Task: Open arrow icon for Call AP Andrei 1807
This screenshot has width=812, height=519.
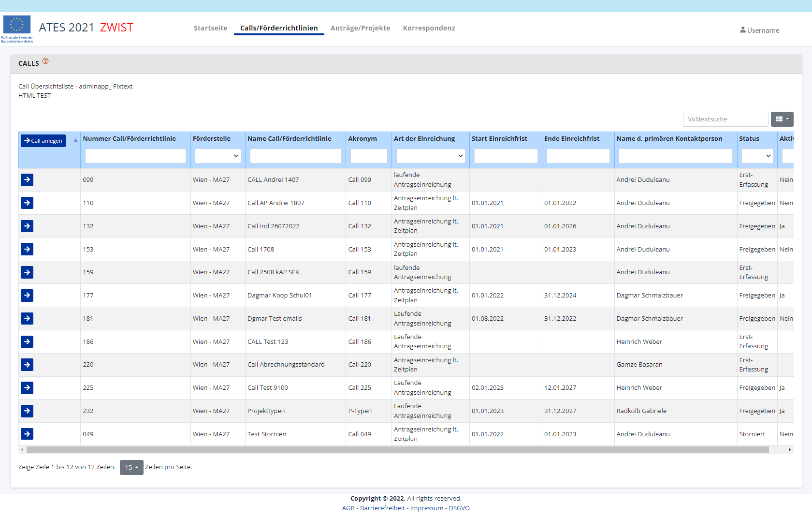Action: pyautogui.click(x=27, y=203)
